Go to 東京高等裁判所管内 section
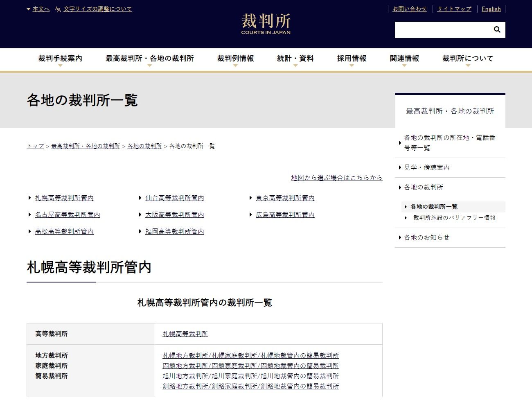The image size is (532, 409). click(x=285, y=198)
